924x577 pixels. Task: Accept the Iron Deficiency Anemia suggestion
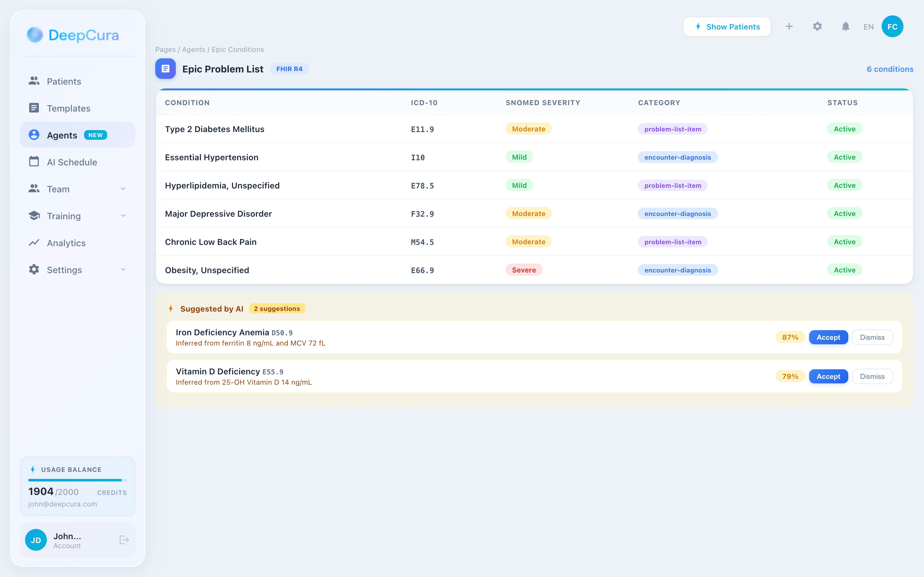point(828,337)
